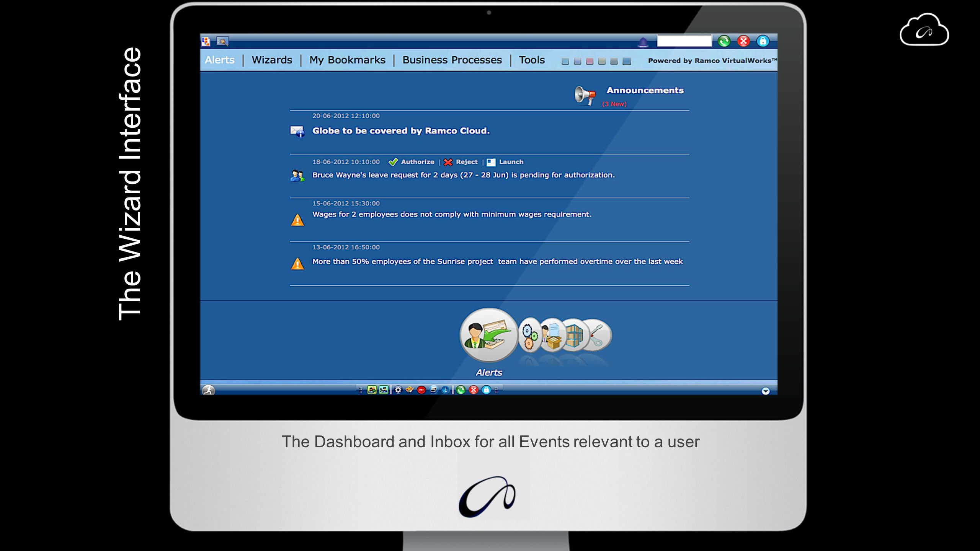This screenshot has width=980, height=551.
Task: Click the red round icon after the palette in the bottom toolbar
Action: [x=421, y=390]
